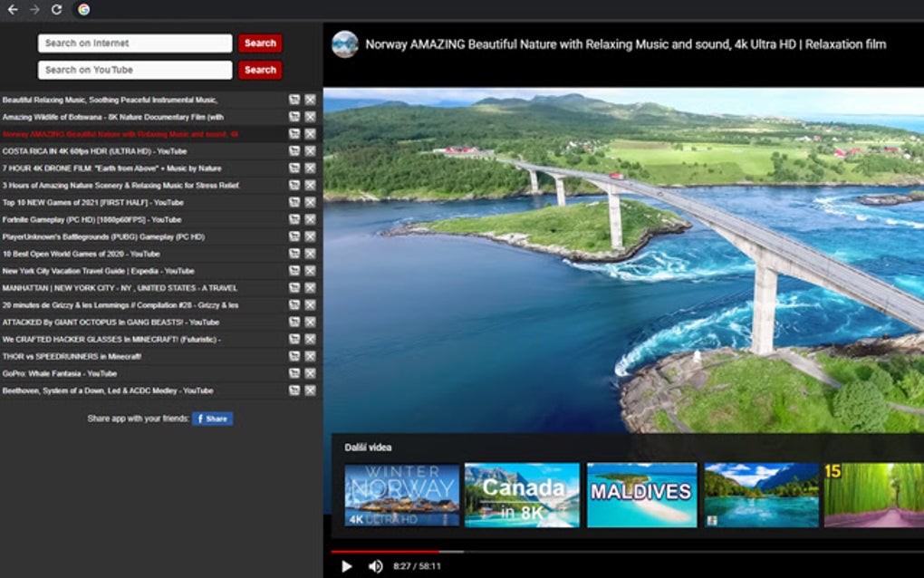Open the Canada in 8K video thumbnail
This screenshot has width=924, height=578.
(522, 495)
